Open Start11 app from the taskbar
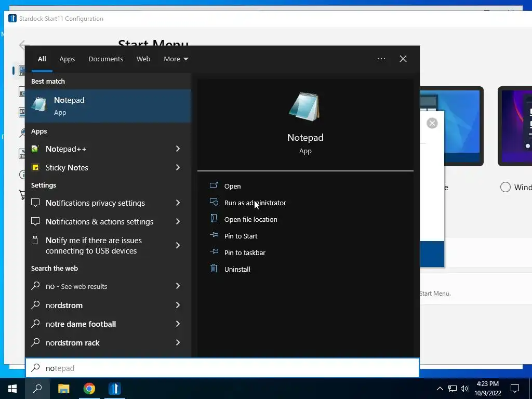 pos(115,389)
